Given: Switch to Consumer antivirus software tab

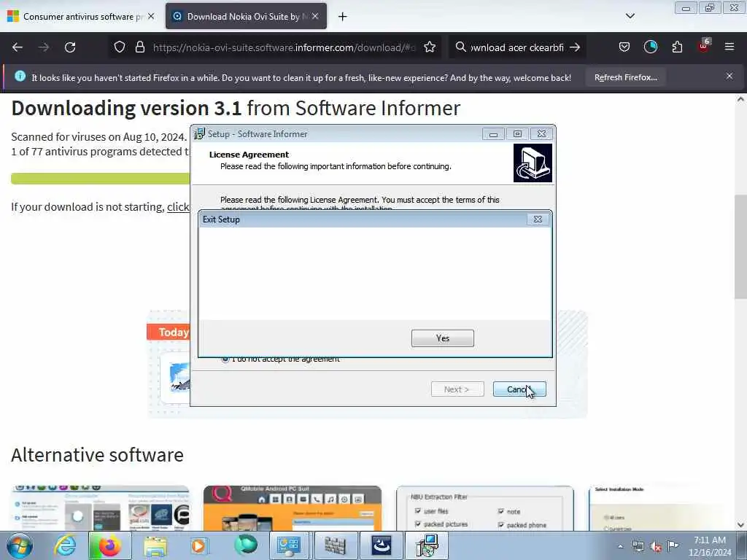Looking at the screenshot, I should tap(81, 16).
